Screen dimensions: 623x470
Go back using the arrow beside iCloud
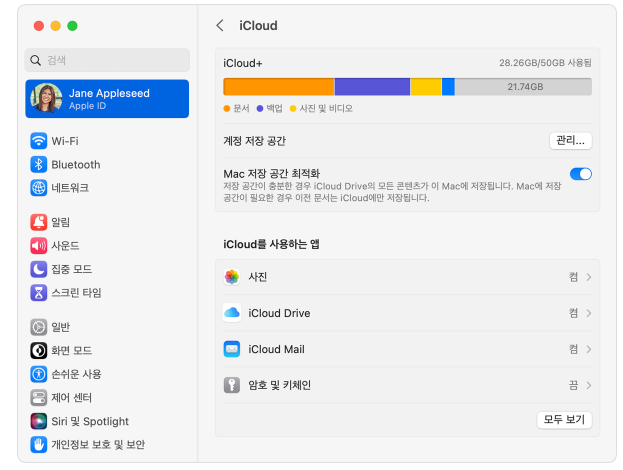pos(220,25)
